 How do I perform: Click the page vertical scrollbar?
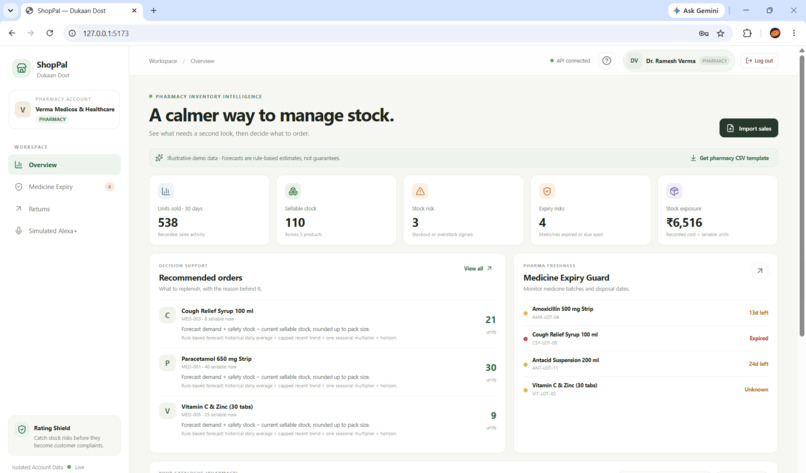click(801, 194)
